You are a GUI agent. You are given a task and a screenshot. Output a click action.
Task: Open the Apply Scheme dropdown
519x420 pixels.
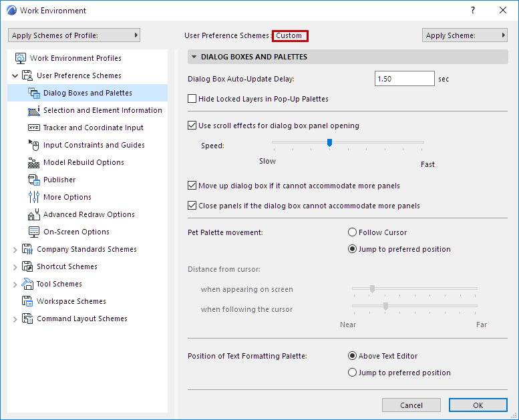click(x=465, y=35)
